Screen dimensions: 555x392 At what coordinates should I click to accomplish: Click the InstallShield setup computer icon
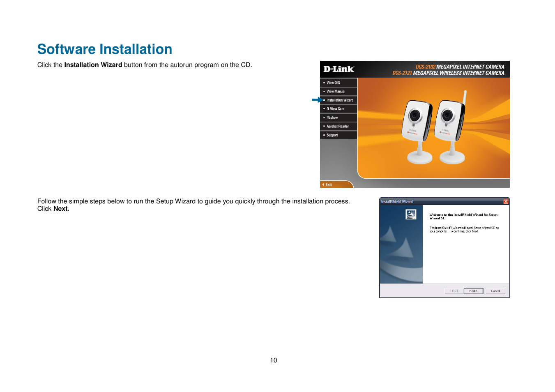(411, 214)
